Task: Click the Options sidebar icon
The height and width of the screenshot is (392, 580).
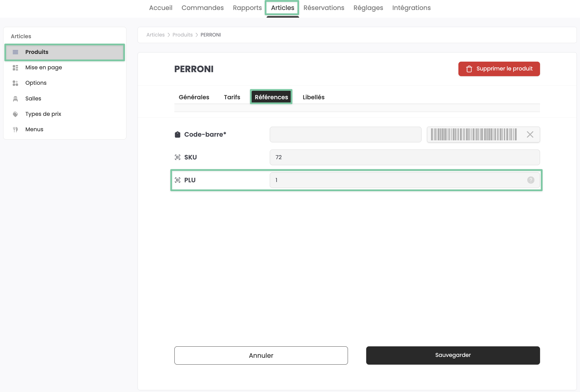Action: 15,83
